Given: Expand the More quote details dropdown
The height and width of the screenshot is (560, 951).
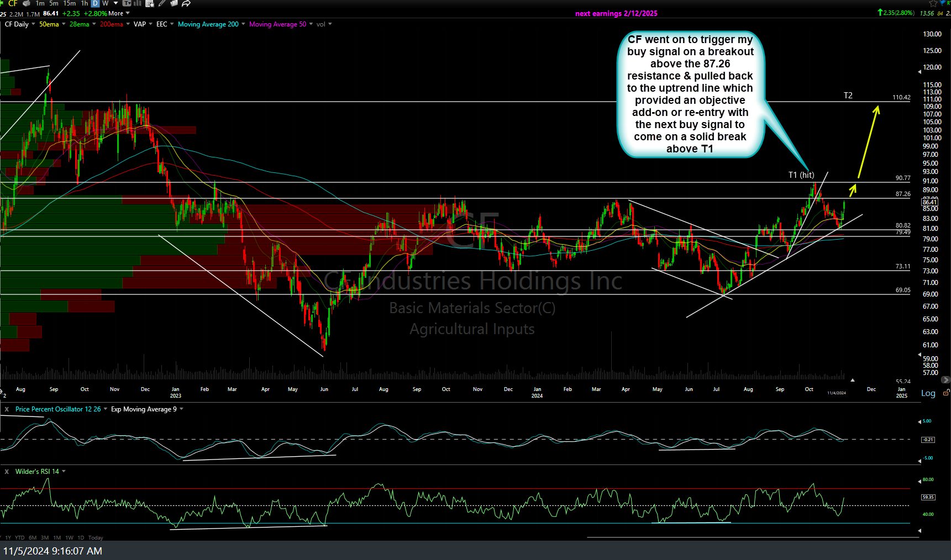Looking at the screenshot, I should [x=119, y=13].
